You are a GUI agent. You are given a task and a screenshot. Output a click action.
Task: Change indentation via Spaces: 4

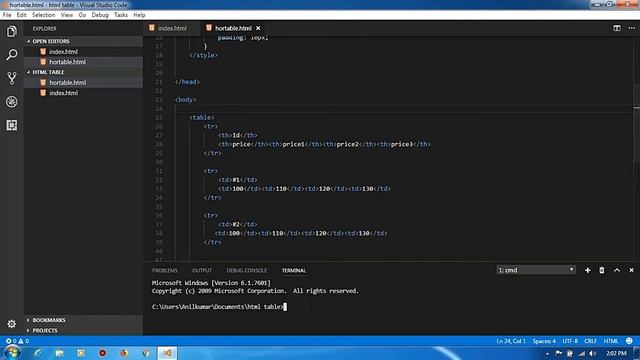click(544, 341)
